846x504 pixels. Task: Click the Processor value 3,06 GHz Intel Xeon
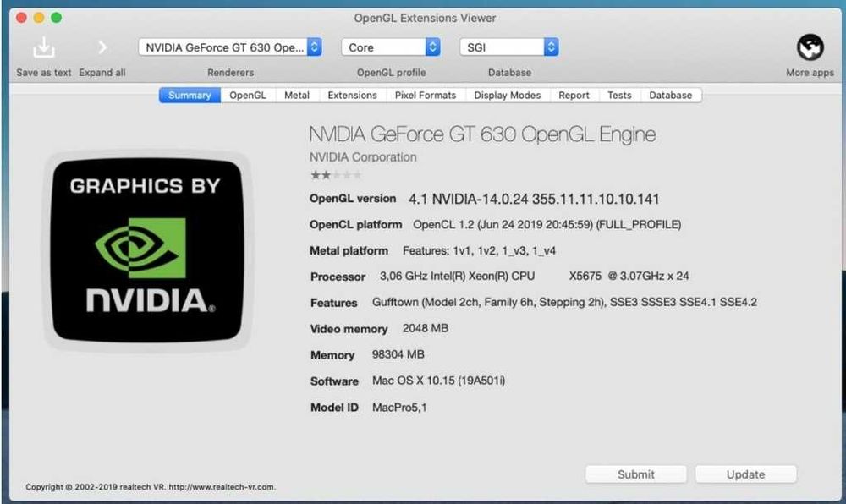(x=534, y=276)
